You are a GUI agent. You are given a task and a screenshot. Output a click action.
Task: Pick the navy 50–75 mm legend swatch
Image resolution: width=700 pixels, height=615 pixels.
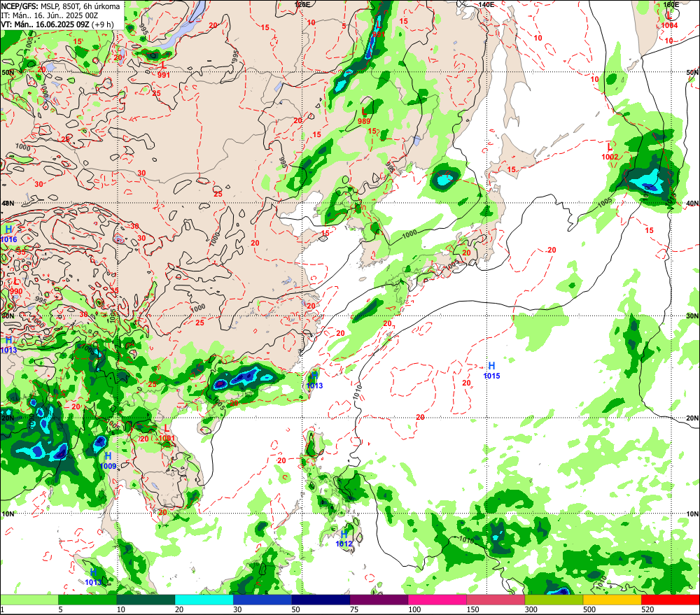[321, 600]
